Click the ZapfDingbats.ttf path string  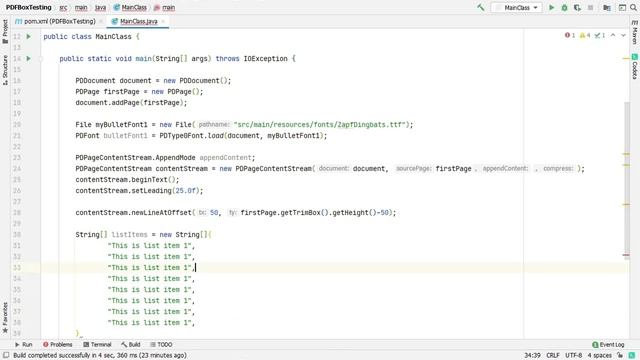coord(321,124)
